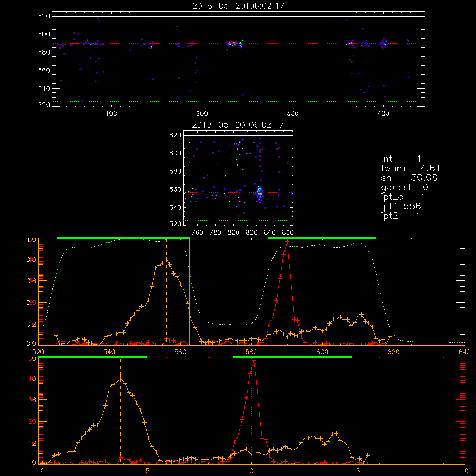Viewport: 476px width, 476px height.
Task: Select the 'Int 1' readout text
Action: coord(401,159)
